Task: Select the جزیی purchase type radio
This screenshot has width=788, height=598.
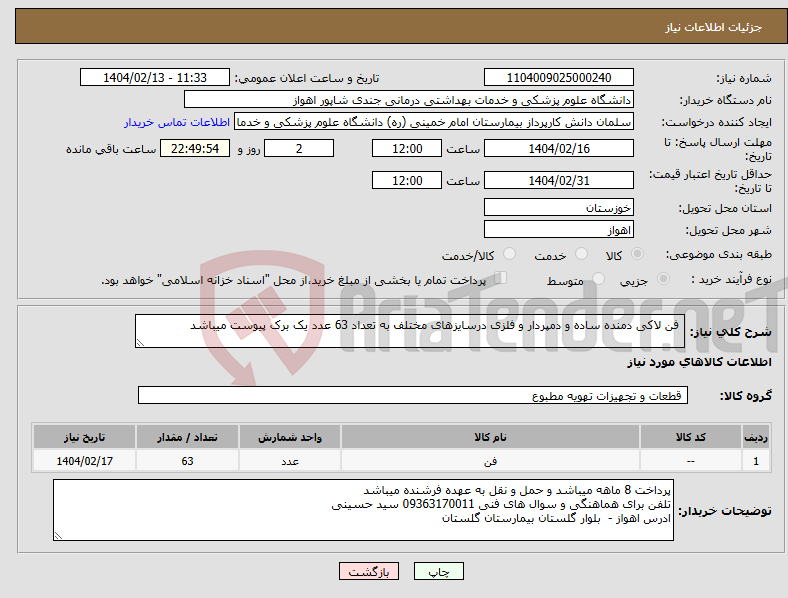Action: (x=663, y=278)
